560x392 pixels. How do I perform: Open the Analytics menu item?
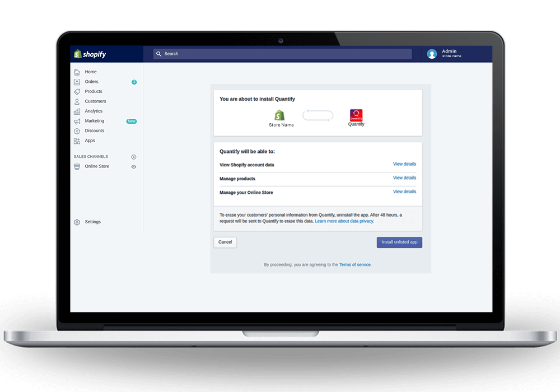[x=94, y=111]
